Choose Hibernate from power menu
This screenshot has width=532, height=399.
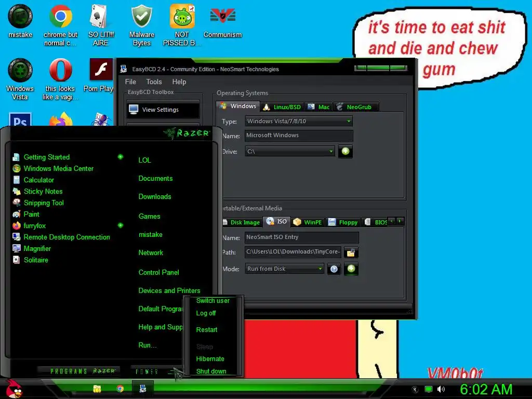[210, 359]
